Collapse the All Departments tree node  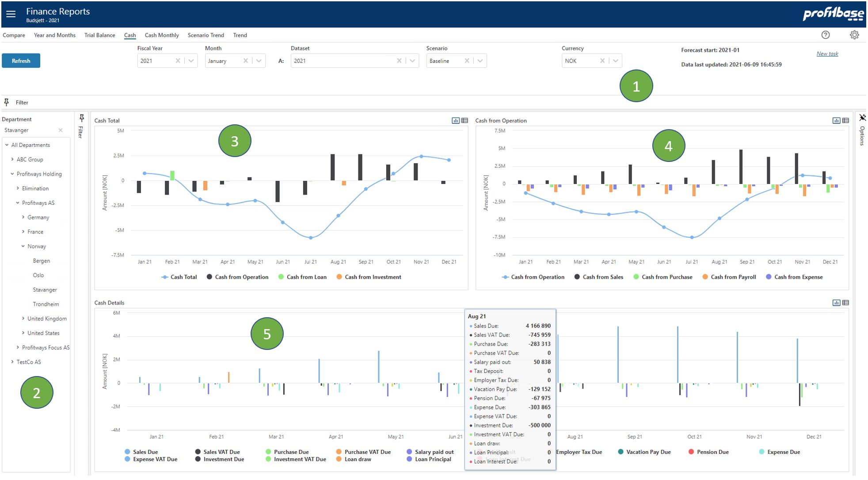click(7, 145)
